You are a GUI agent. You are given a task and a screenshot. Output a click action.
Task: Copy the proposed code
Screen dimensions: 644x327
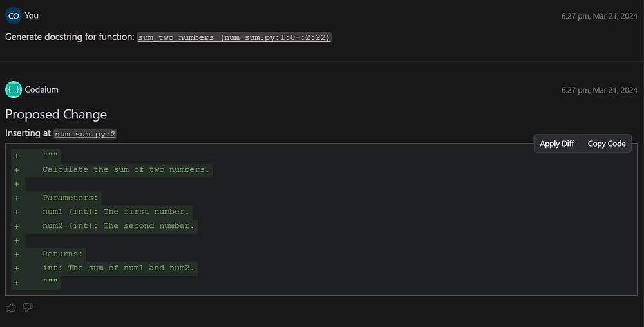[x=607, y=144]
